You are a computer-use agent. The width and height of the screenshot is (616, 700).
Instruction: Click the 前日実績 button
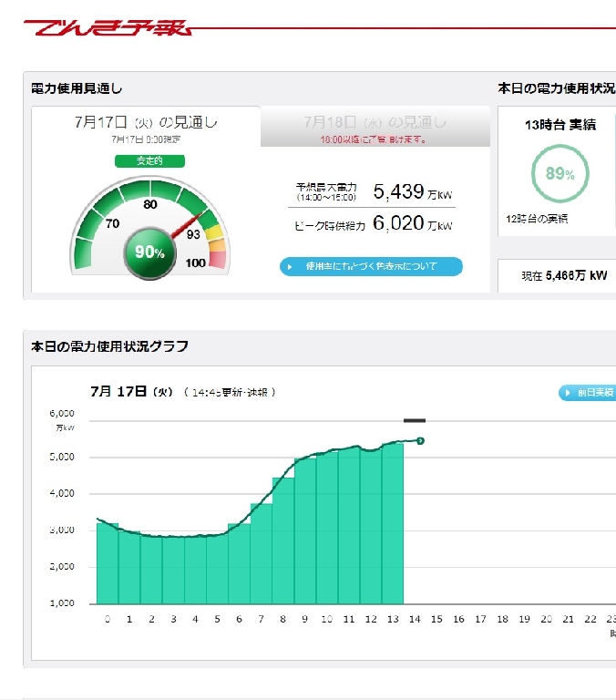tap(588, 393)
